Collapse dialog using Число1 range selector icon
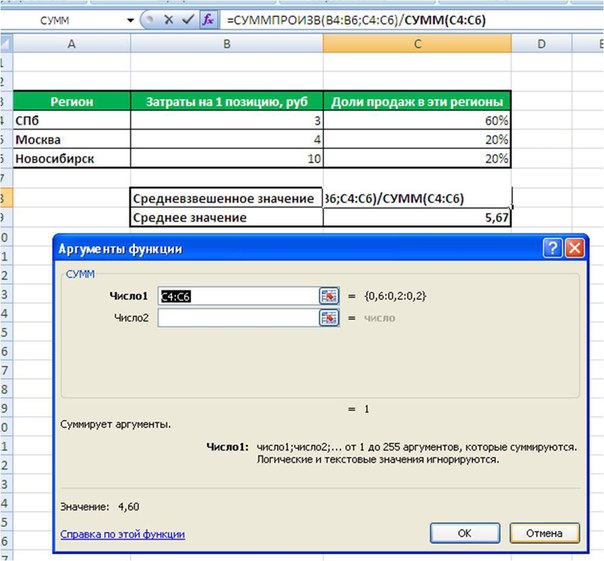This screenshot has height=561, width=604. click(327, 295)
